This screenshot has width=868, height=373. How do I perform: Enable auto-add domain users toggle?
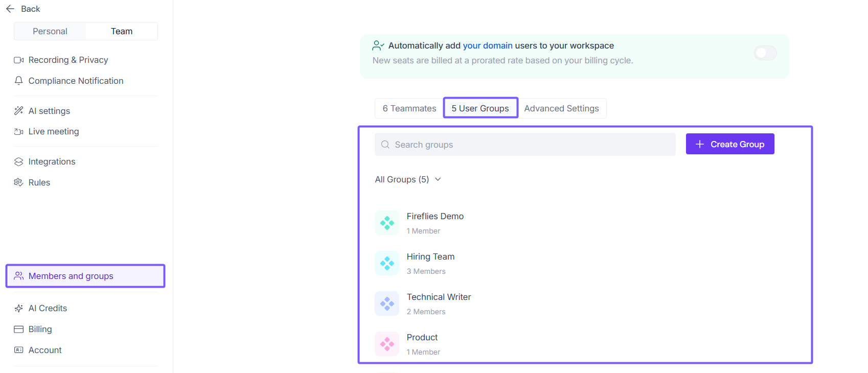click(765, 53)
